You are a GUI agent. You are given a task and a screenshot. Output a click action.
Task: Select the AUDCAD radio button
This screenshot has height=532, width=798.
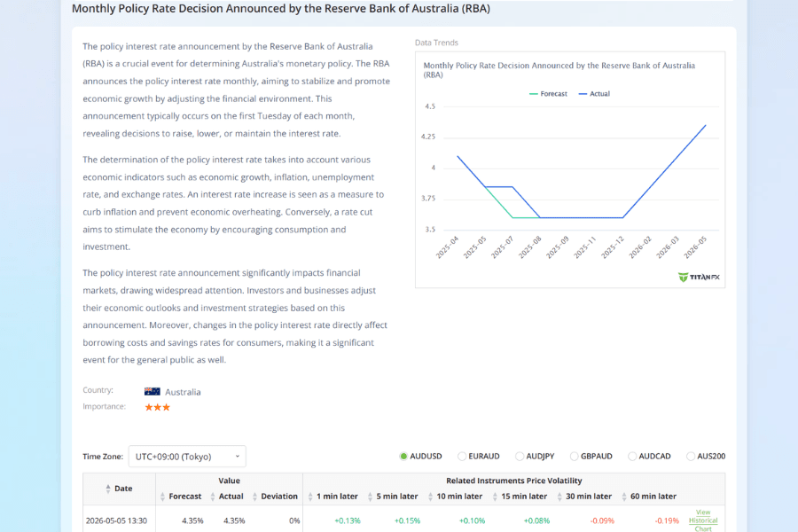[x=632, y=456]
